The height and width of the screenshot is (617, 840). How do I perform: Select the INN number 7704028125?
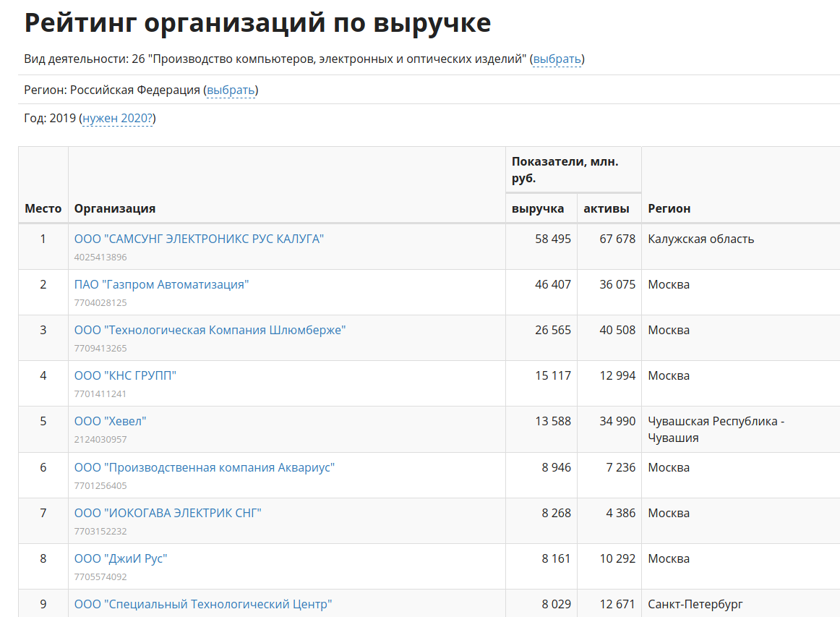(x=100, y=303)
